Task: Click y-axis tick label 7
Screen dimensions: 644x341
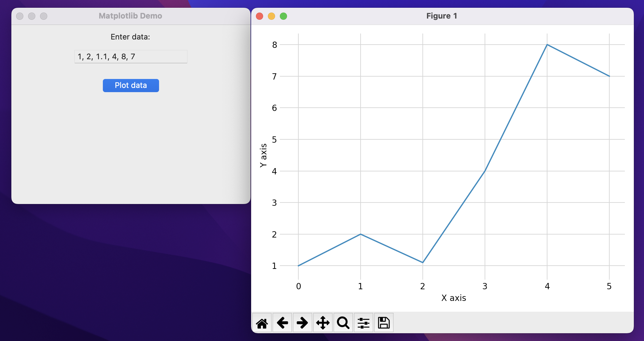Action: 274,77
